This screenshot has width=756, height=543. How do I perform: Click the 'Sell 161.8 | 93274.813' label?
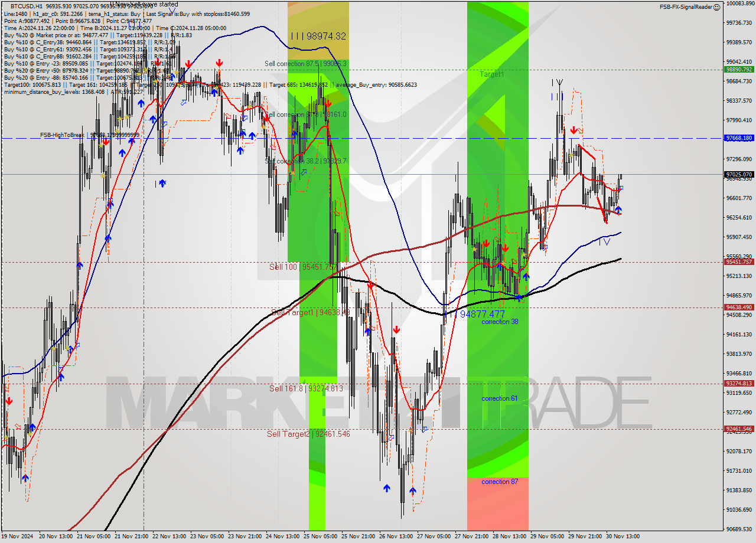coord(306,388)
